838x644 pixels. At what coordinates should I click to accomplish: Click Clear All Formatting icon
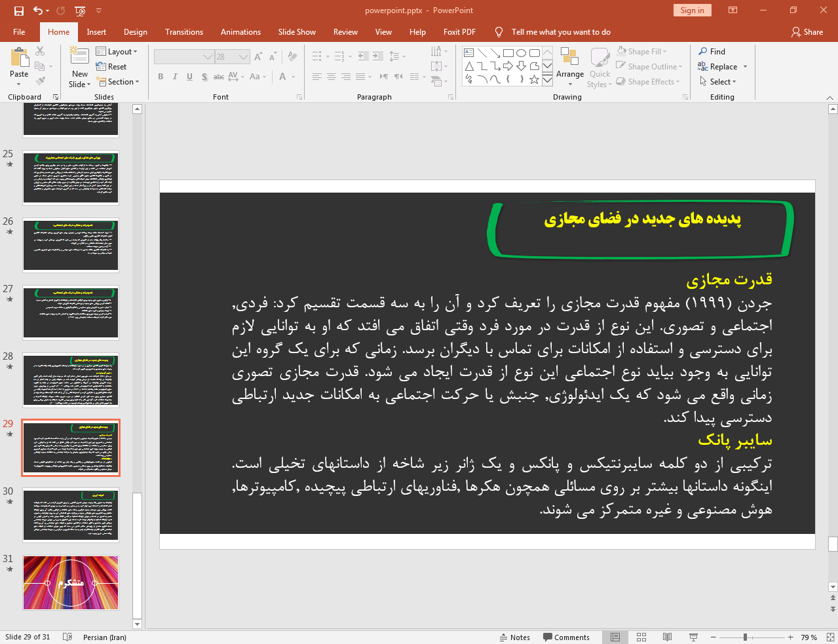[x=292, y=57]
